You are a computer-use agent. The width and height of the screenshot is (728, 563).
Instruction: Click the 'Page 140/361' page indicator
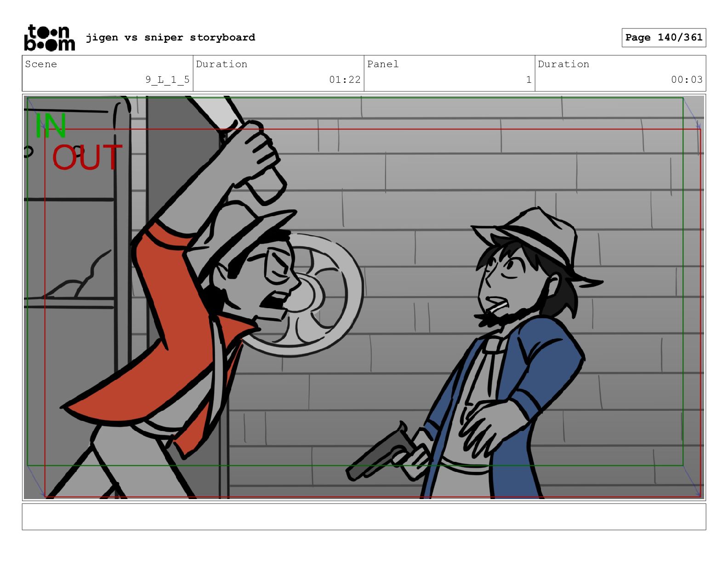[664, 38]
